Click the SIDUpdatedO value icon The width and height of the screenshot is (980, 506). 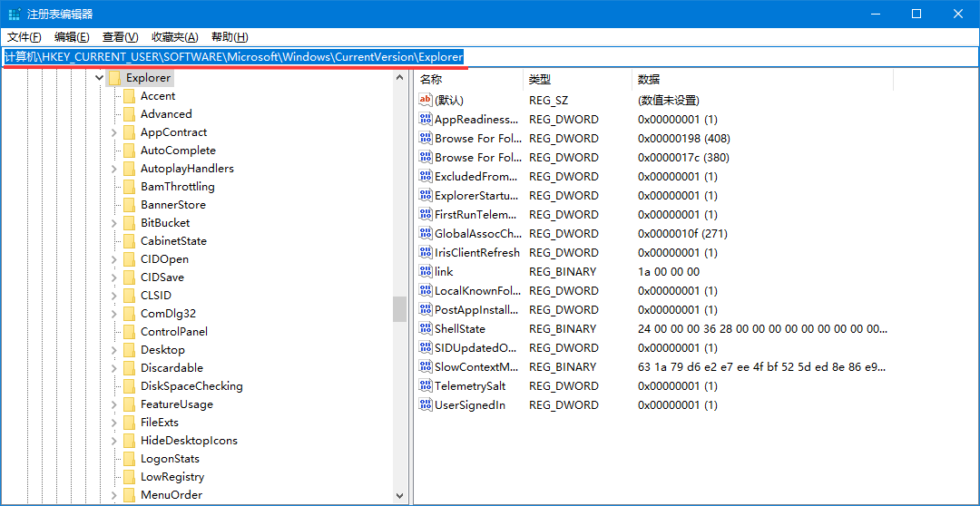pyautogui.click(x=426, y=347)
